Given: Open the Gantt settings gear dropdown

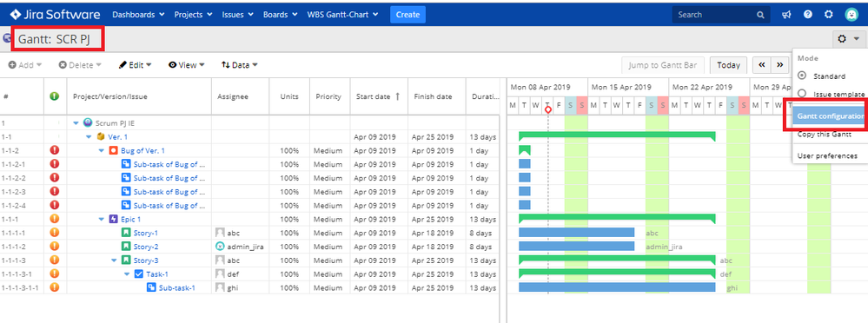Looking at the screenshot, I should pos(848,39).
